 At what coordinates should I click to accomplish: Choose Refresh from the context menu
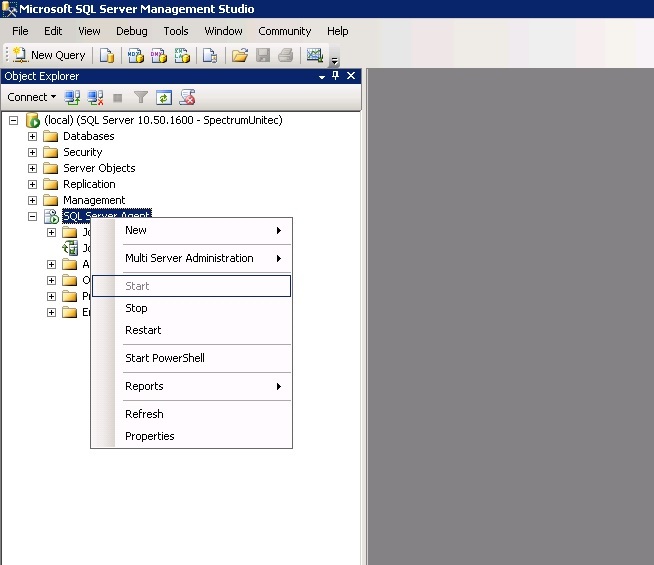(x=191, y=414)
